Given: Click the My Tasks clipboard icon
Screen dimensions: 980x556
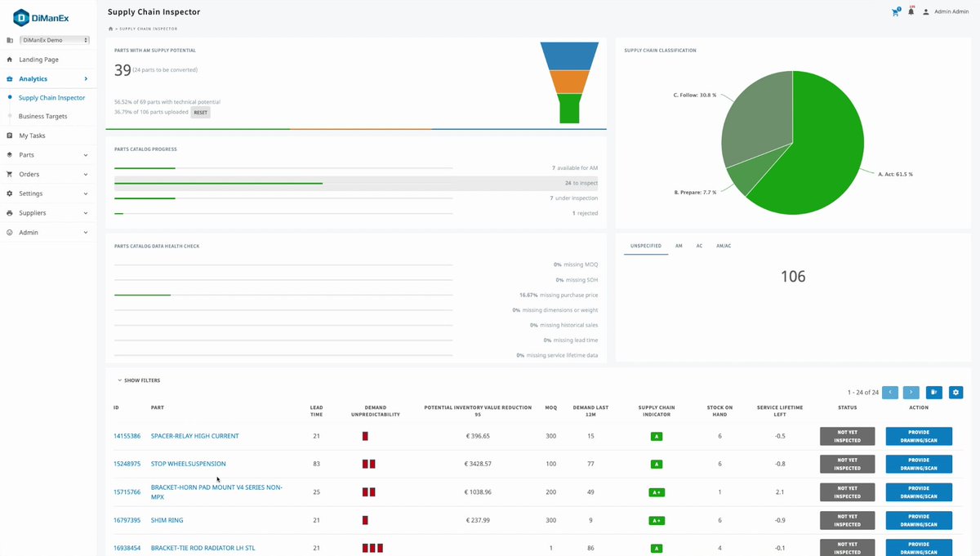Looking at the screenshot, I should pos(10,136).
